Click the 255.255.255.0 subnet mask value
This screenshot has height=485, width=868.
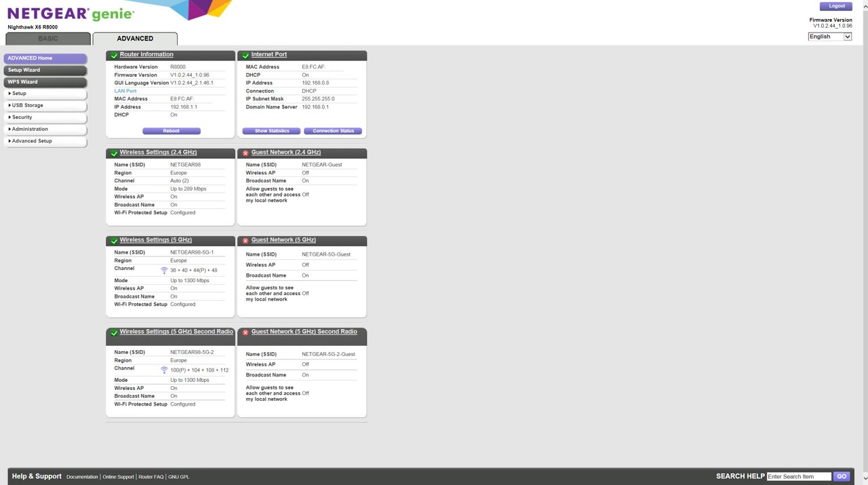tap(318, 99)
